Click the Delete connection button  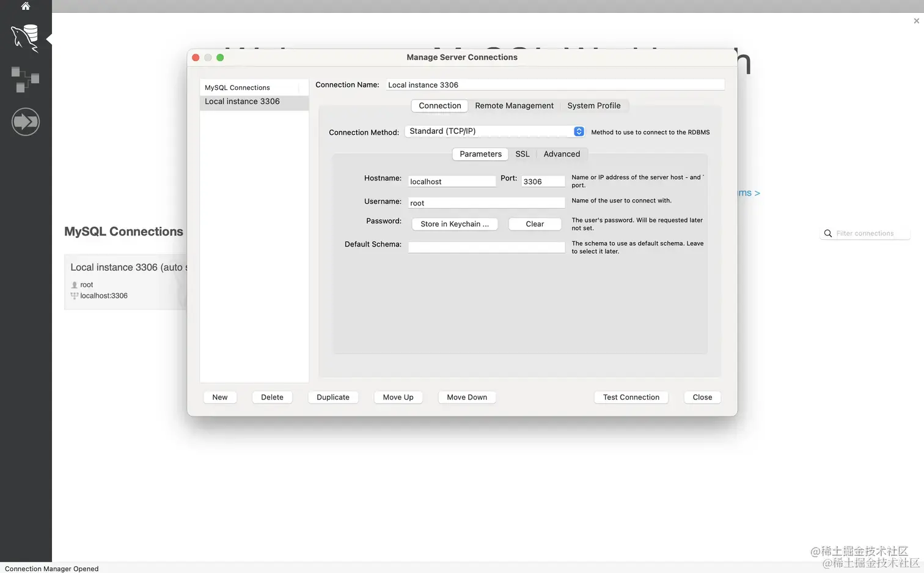pos(272,397)
